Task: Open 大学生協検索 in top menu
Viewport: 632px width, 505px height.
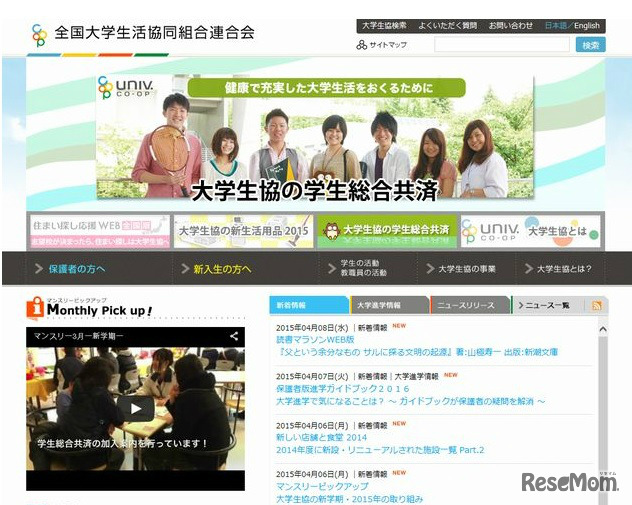Action: [384, 26]
